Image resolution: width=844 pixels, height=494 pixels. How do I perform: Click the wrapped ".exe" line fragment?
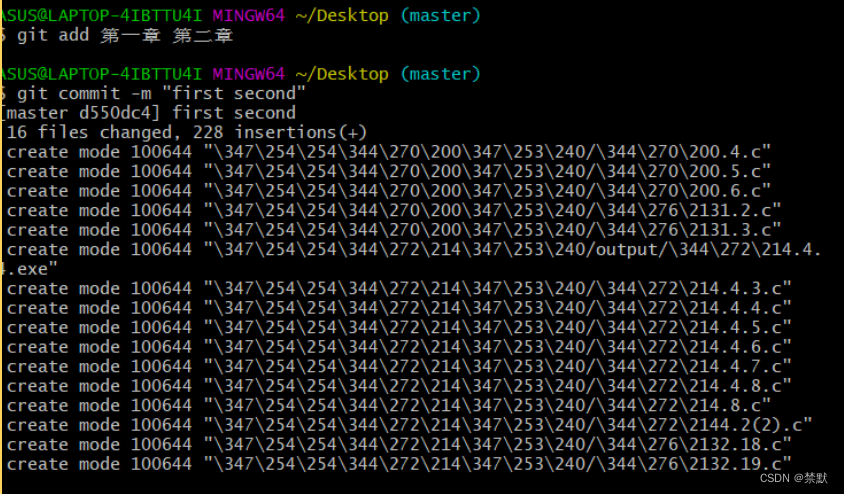[32, 269]
